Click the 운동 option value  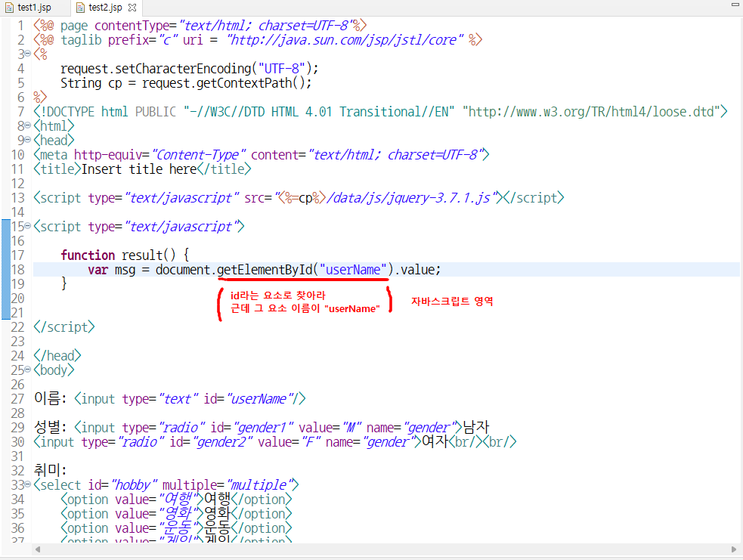coord(178,528)
